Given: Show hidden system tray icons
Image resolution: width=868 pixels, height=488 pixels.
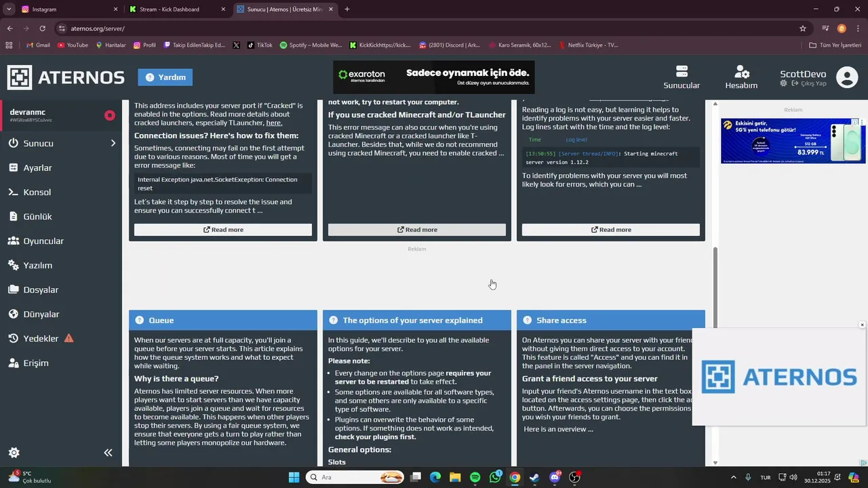Looking at the screenshot, I should (x=733, y=477).
